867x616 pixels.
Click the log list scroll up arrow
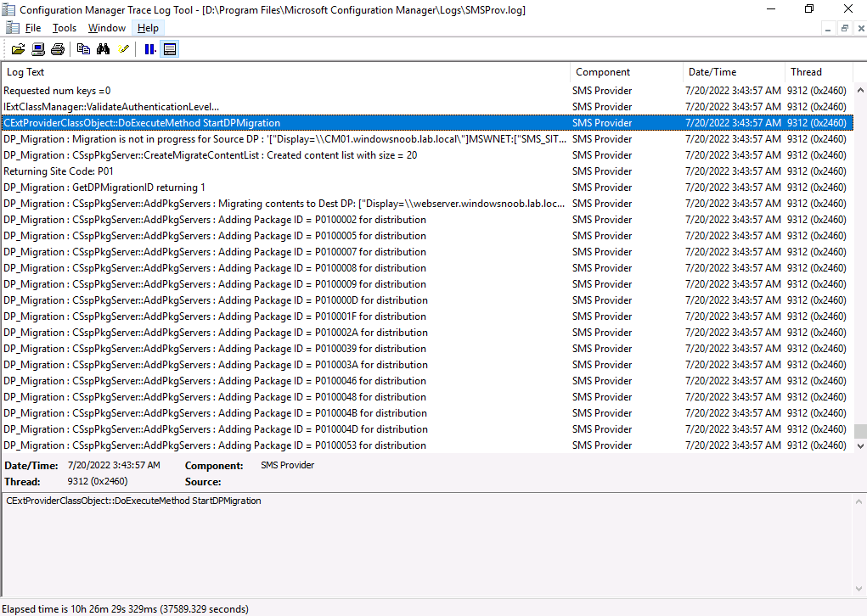click(860, 89)
